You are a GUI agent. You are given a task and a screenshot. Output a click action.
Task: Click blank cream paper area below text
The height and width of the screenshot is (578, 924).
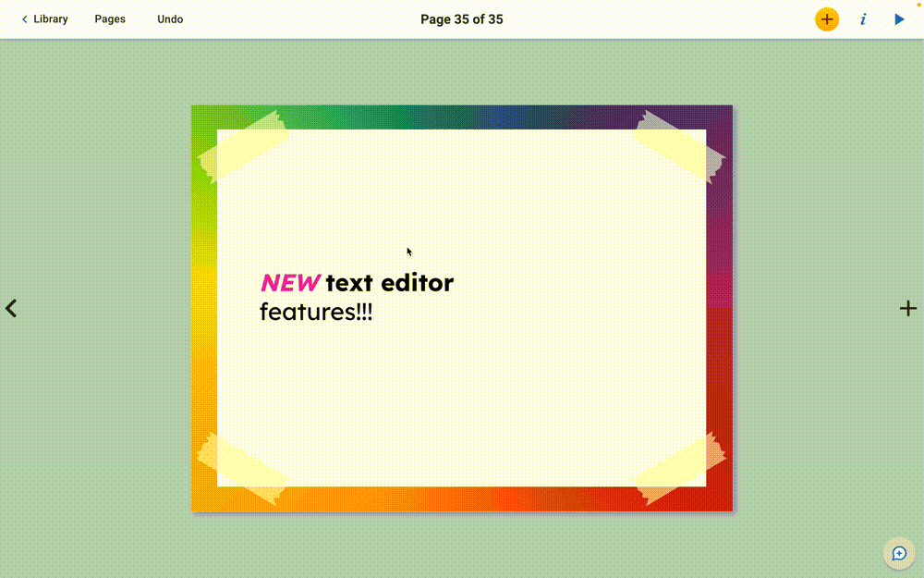tap(462, 407)
